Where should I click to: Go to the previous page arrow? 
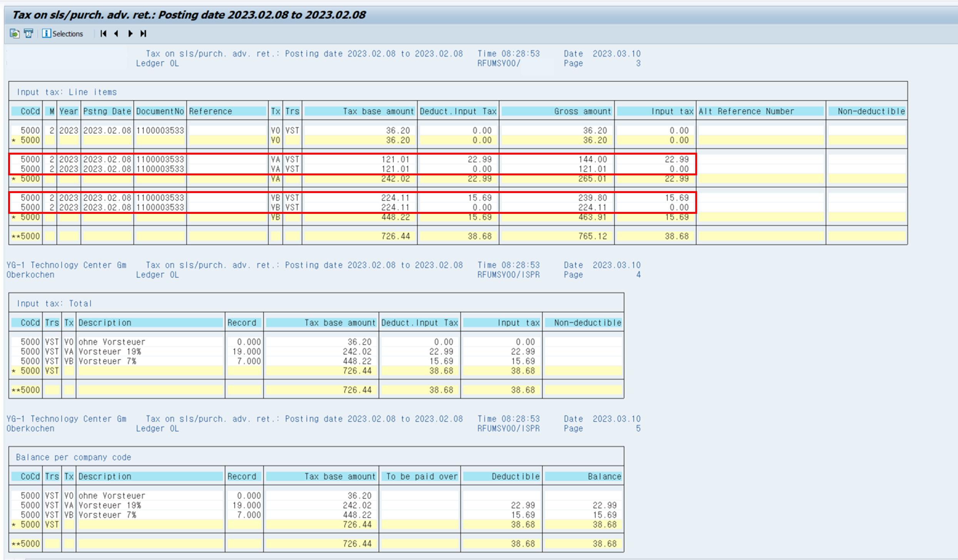116,33
